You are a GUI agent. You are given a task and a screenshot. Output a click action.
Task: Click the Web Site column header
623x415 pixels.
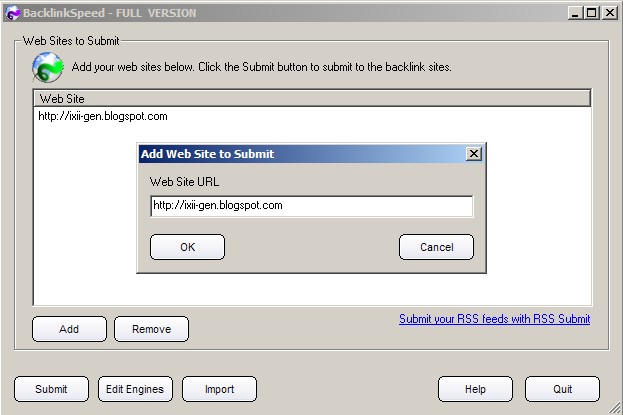tap(310, 99)
